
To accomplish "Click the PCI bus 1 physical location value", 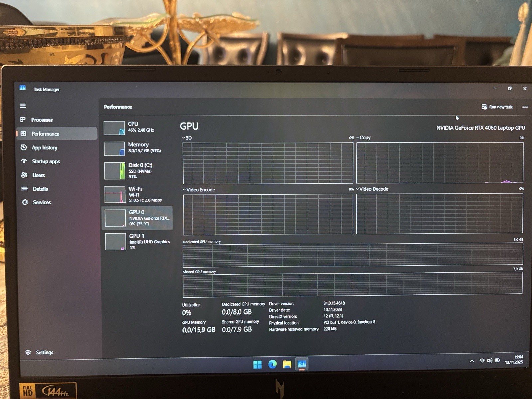I will (x=349, y=322).
